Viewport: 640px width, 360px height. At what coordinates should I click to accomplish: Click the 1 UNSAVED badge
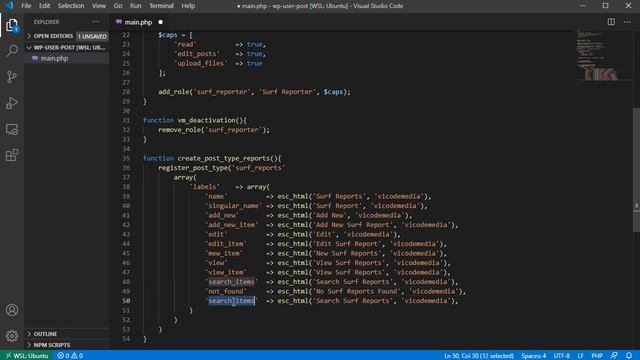coord(93,36)
